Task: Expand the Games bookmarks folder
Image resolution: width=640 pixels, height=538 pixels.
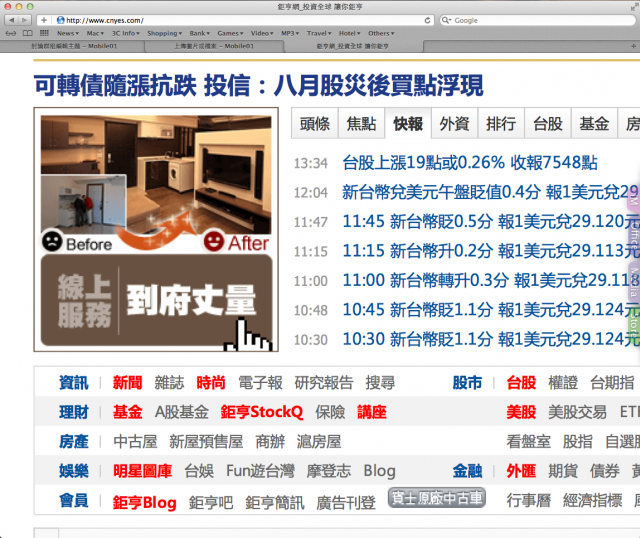Action: pos(230,33)
